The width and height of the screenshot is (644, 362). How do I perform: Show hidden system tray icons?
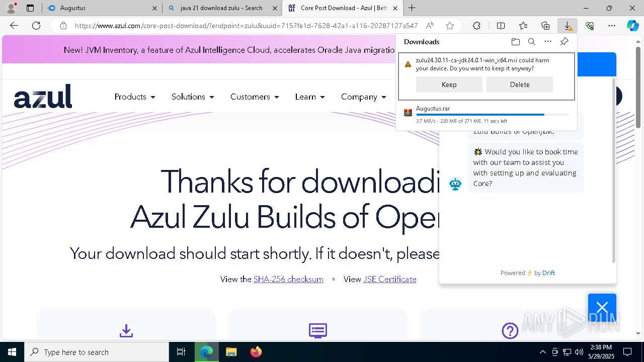click(x=542, y=352)
